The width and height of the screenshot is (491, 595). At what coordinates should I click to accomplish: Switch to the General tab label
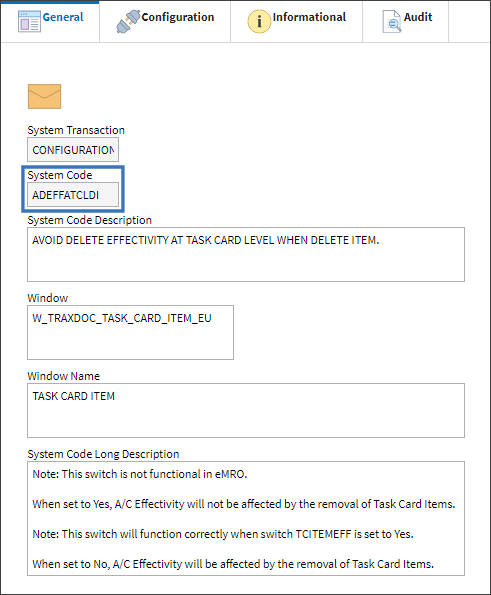[x=63, y=17]
